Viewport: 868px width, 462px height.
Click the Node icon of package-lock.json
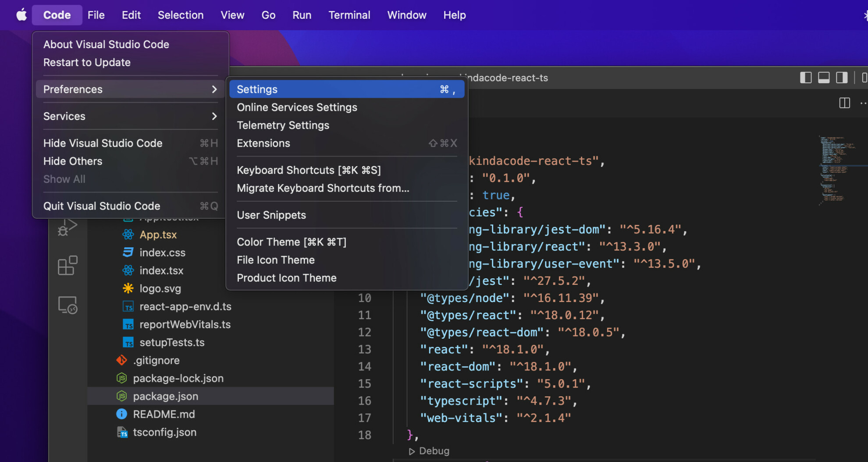(121, 378)
